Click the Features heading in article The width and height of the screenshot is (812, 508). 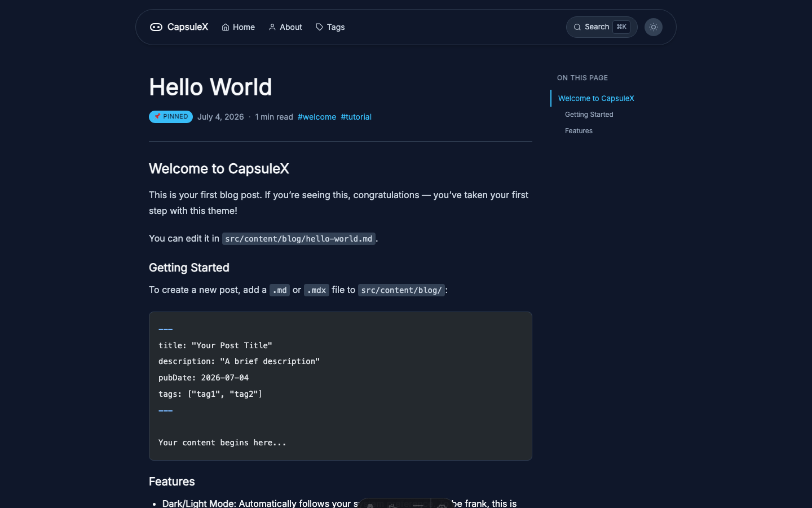(x=172, y=481)
